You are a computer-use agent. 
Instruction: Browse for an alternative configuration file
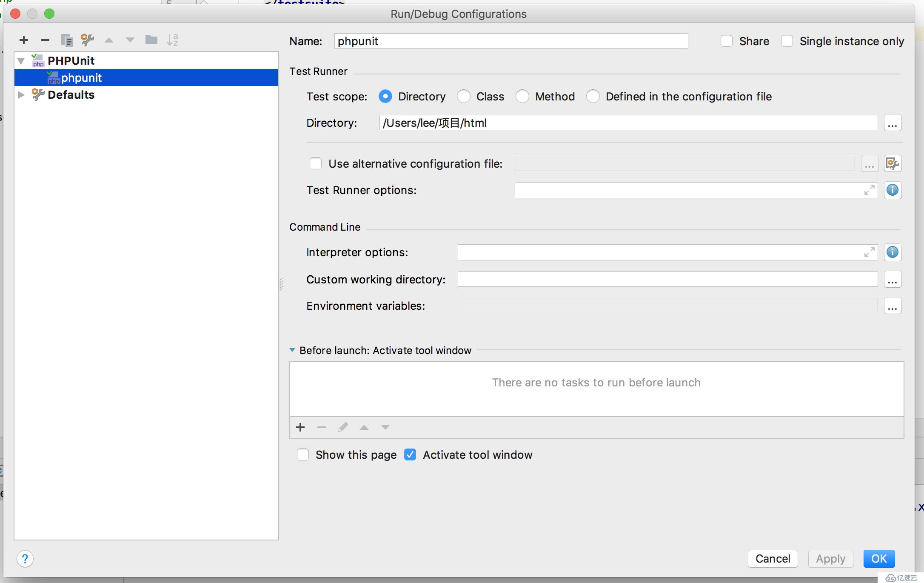tap(870, 164)
